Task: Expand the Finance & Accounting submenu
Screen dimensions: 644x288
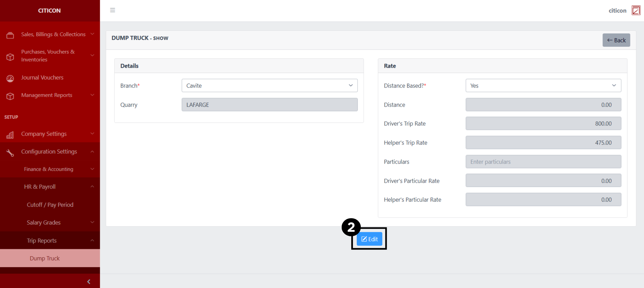Action: click(x=49, y=169)
